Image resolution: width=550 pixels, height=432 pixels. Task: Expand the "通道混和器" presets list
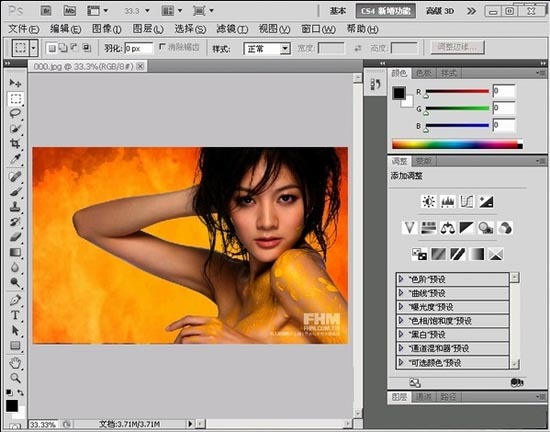click(x=401, y=348)
